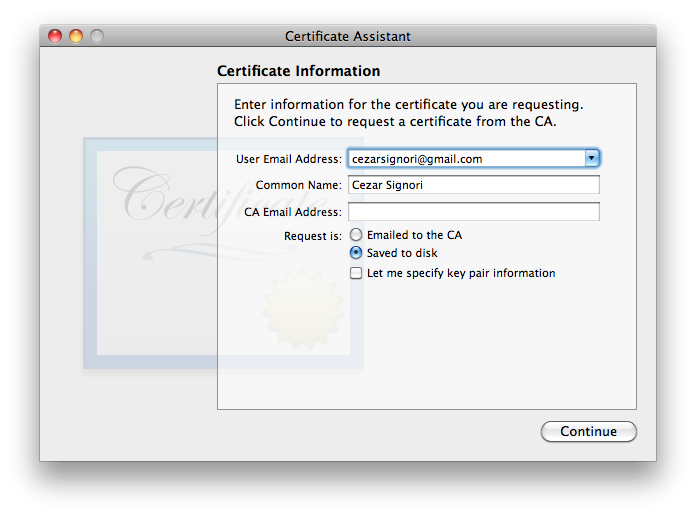Click the Enter information instruction text
The image size is (696, 516).
tap(408, 113)
